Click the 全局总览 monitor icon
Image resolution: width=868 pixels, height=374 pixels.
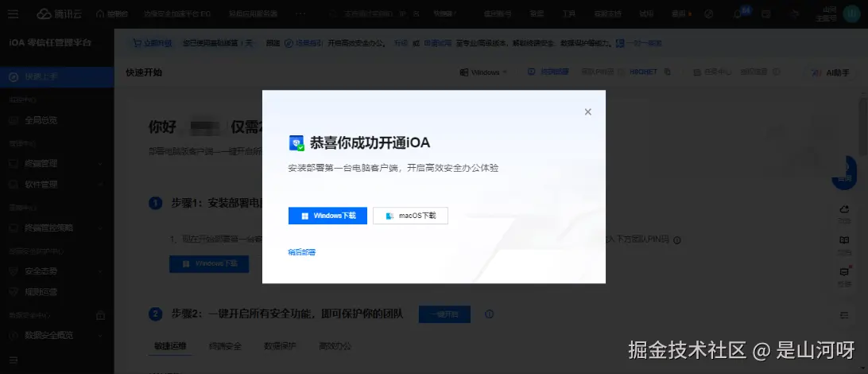14,120
